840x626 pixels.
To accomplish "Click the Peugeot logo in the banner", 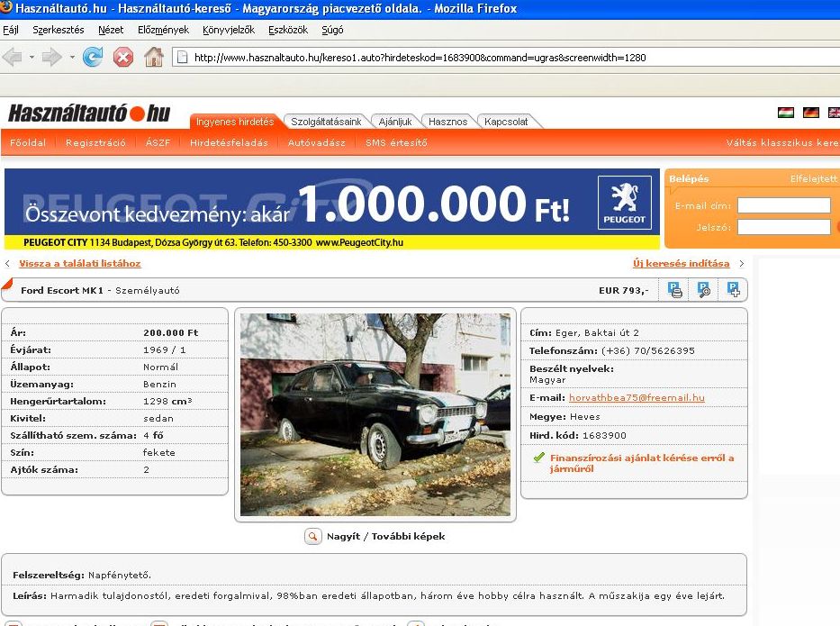I will pyautogui.click(x=623, y=202).
